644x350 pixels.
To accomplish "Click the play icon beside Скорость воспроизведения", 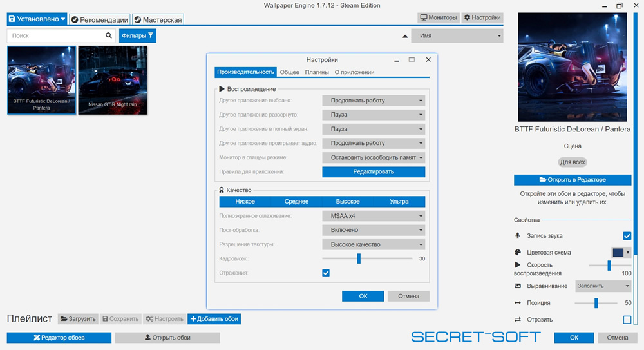I will pos(518,264).
